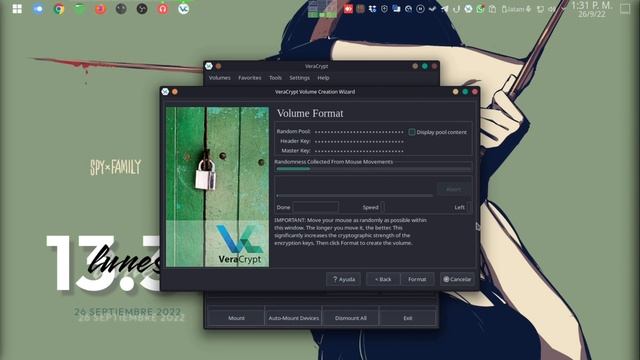Click Exit in VeraCrypt main window
This screenshot has width=640, height=360.
click(x=408, y=318)
